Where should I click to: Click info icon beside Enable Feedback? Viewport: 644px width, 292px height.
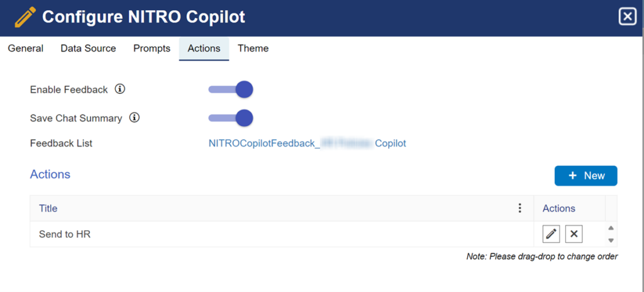(x=119, y=89)
